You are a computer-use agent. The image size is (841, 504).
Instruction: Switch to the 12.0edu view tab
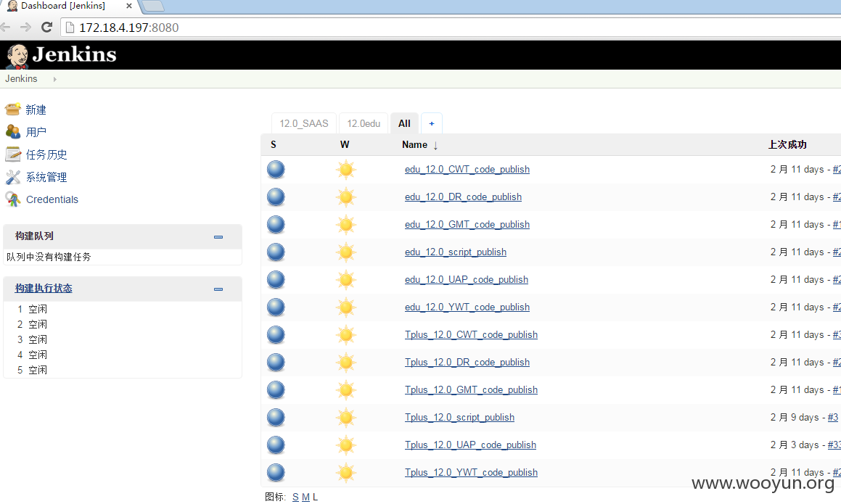click(x=364, y=123)
